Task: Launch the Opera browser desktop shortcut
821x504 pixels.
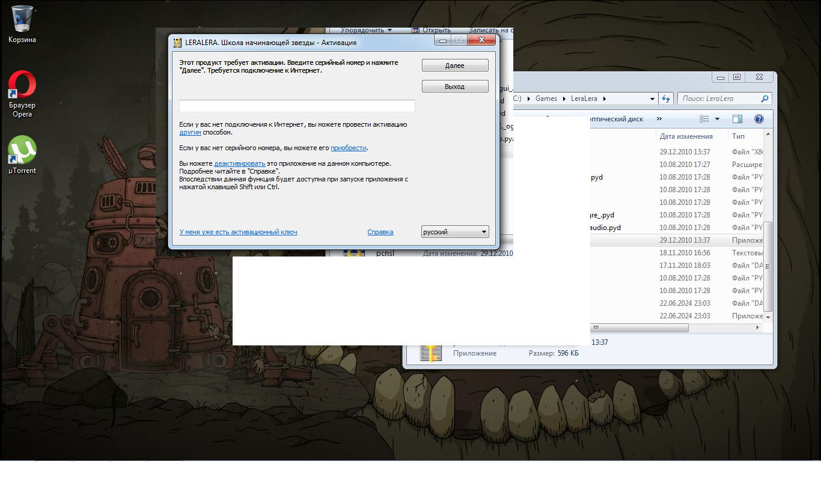Action: point(22,94)
